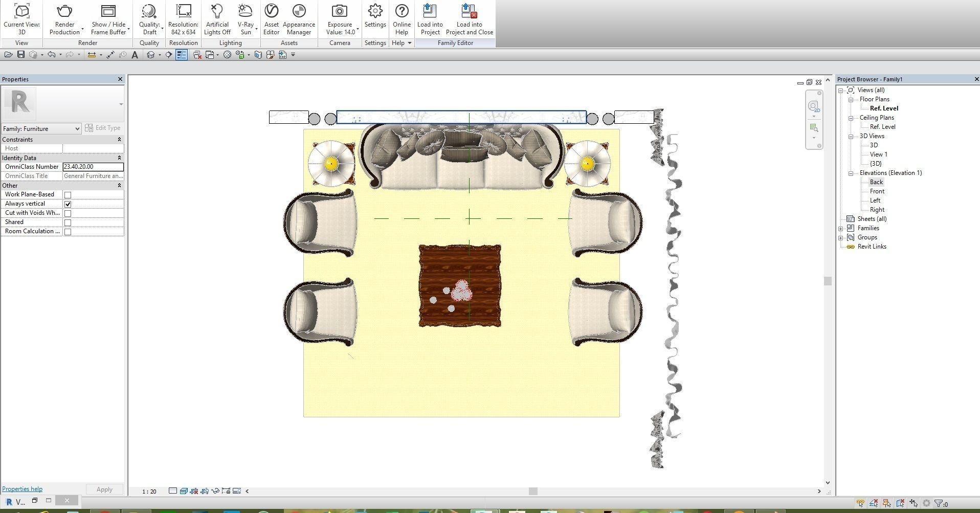The height and width of the screenshot is (513, 980).
Task: Collapse the Identity Data section
Action: pyautogui.click(x=119, y=158)
